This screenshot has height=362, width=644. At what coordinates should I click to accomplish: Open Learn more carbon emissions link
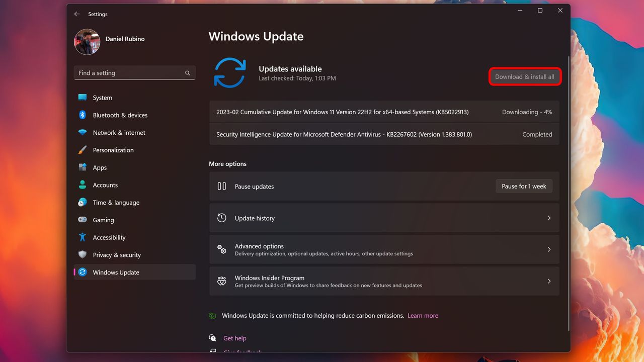[x=423, y=316]
